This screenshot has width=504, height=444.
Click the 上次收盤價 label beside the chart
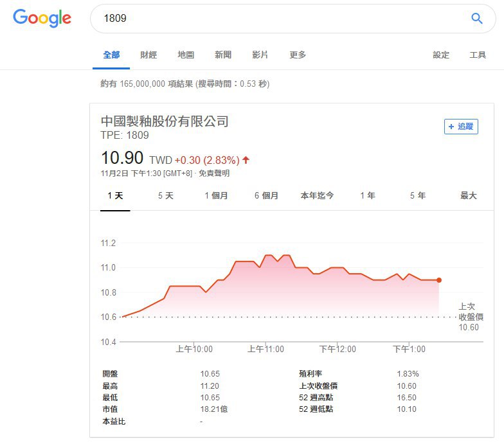pos(471,312)
